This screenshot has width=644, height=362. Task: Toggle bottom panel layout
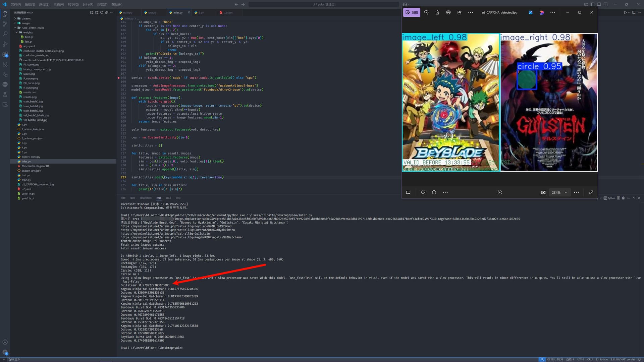point(599,4)
